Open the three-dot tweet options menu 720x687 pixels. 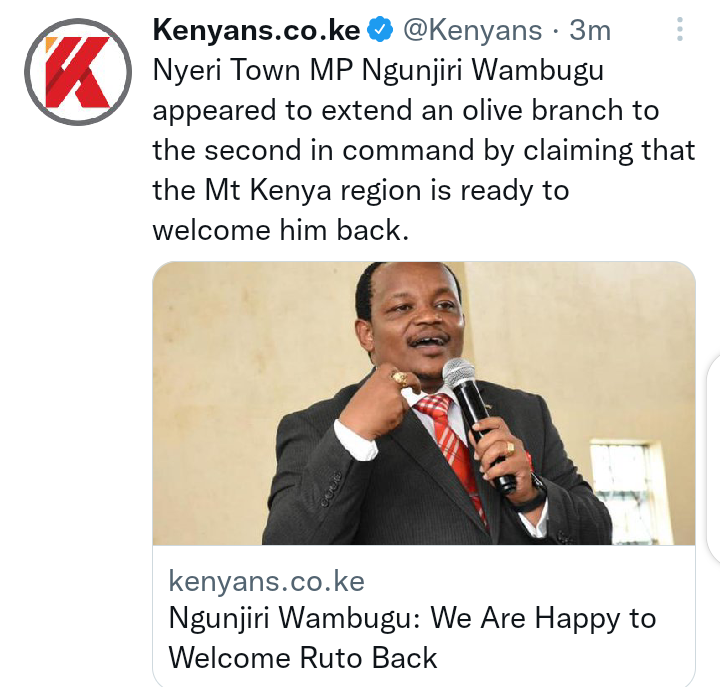[x=680, y=29]
